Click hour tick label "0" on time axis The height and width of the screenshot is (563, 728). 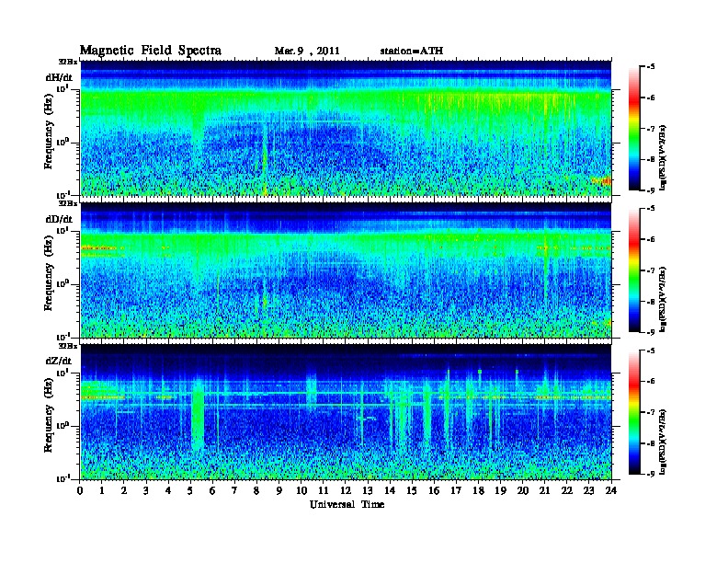(80, 490)
